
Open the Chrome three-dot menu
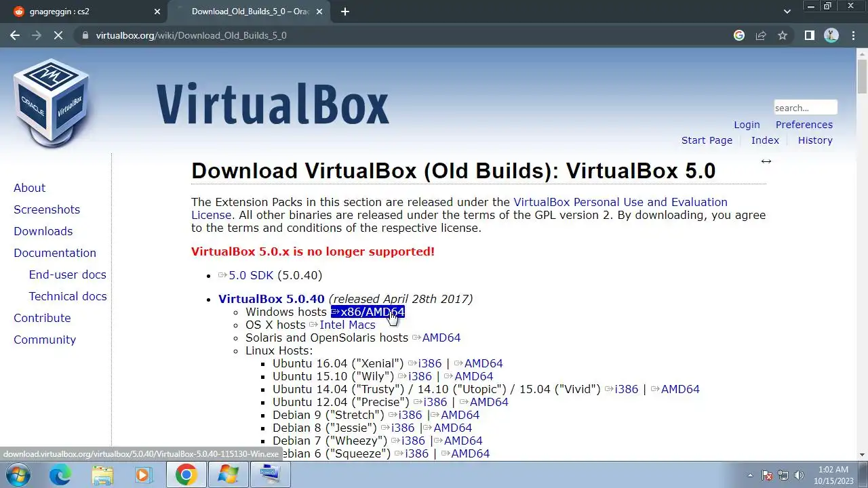(853, 35)
